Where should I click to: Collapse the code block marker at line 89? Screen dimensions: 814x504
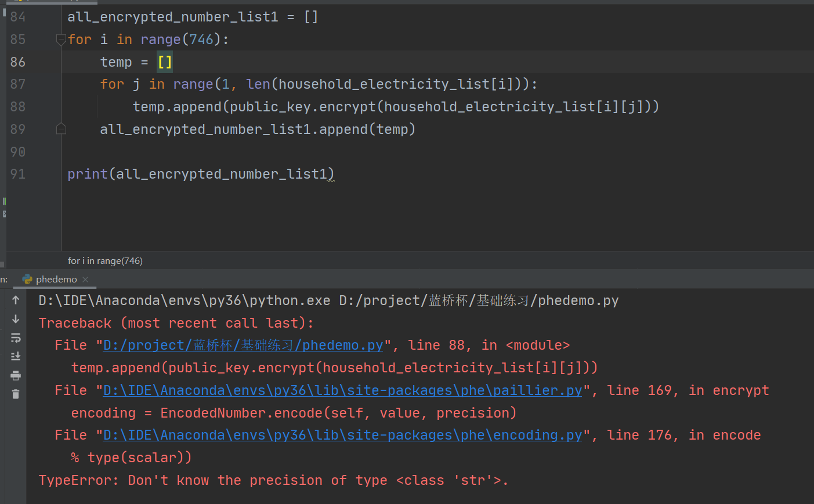tap(61, 129)
